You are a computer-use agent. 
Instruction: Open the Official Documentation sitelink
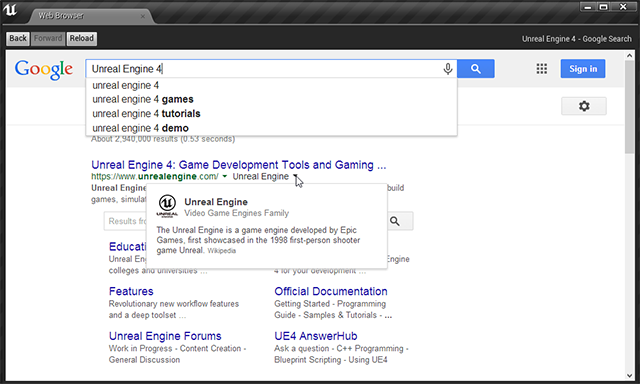click(x=331, y=291)
